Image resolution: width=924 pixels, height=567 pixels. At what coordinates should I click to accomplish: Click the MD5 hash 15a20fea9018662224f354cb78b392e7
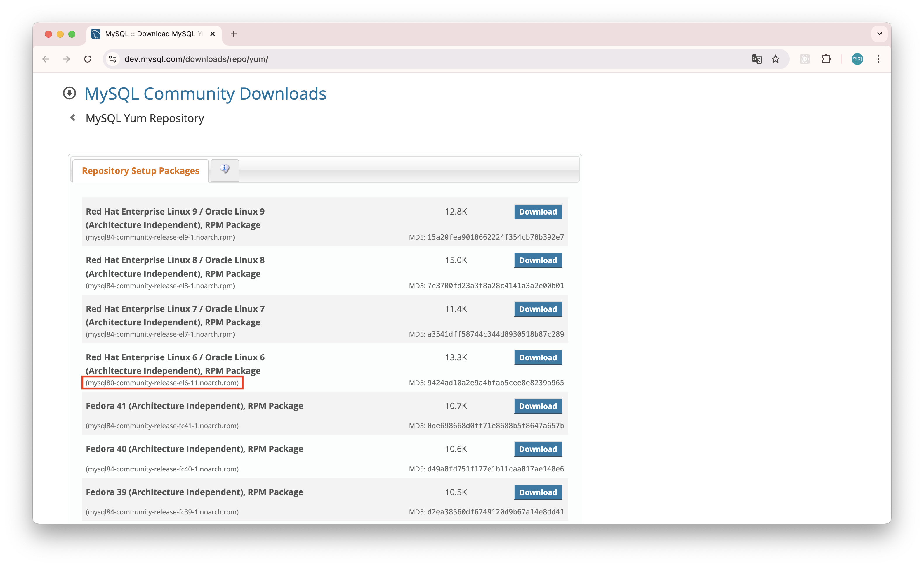[496, 237]
